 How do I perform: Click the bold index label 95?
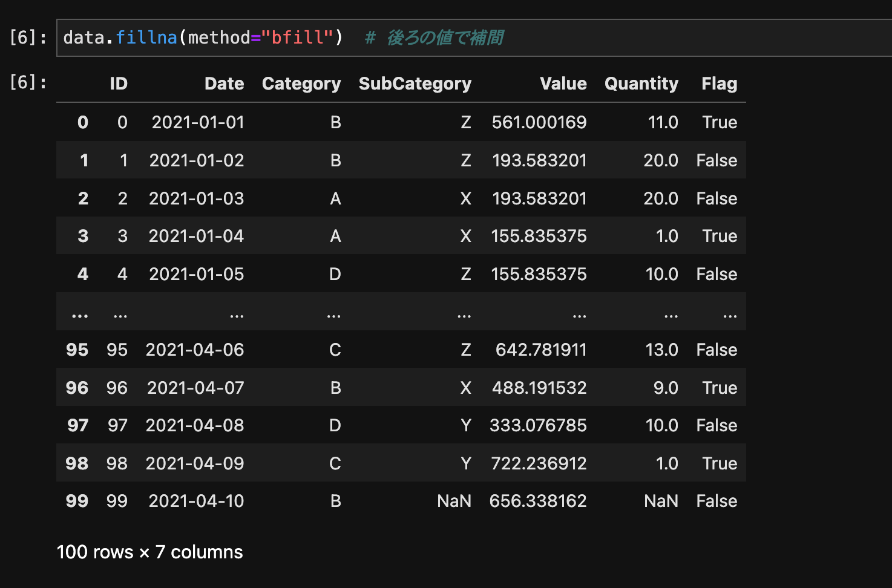coord(77,350)
